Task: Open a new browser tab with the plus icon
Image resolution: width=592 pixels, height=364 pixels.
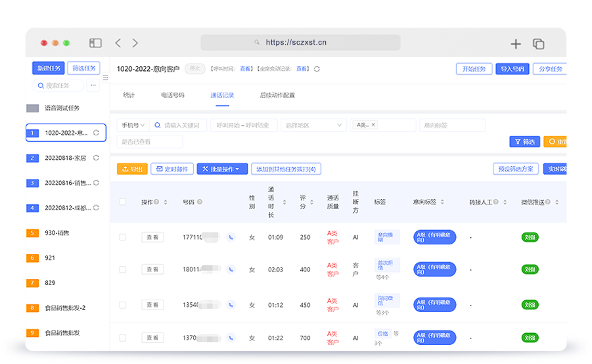Action: point(516,44)
